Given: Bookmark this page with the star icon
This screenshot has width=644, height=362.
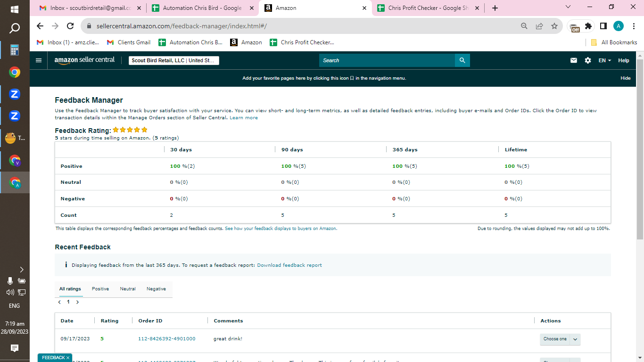Looking at the screenshot, I should [554, 26].
